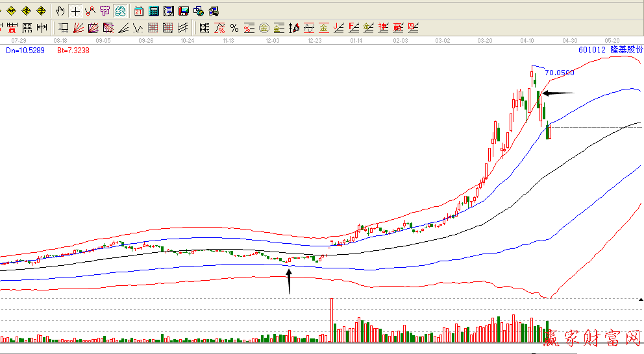Select the red fan lines tool
Viewport: 644px width, 354px height.
pyautogui.click(x=78, y=28)
